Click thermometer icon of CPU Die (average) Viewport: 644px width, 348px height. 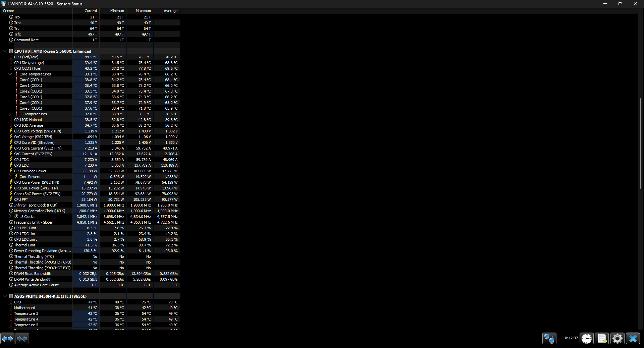point(11,63)
